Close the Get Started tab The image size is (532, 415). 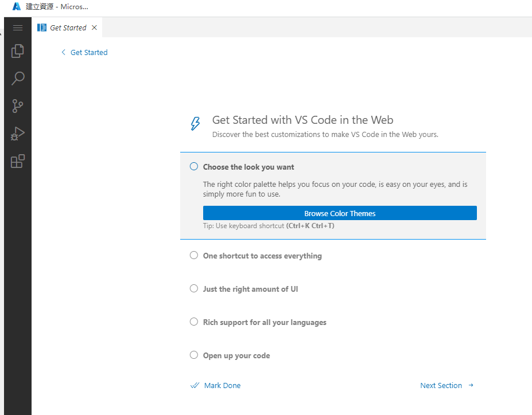[94, 28]
